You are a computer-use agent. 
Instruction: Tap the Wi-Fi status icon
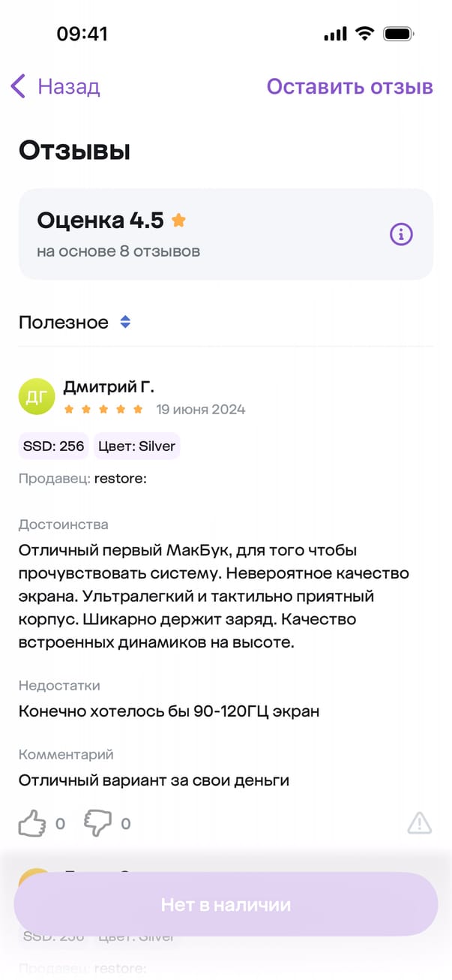point(365,34)
